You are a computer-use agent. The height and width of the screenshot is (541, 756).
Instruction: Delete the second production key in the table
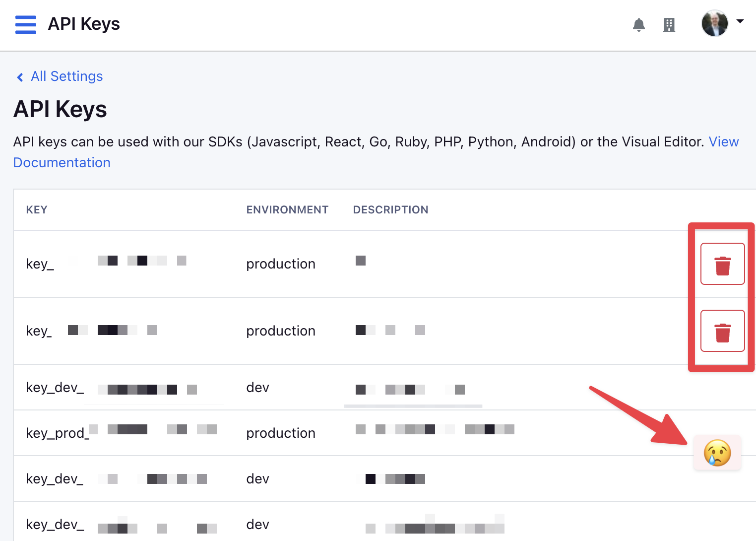[722, 331]
